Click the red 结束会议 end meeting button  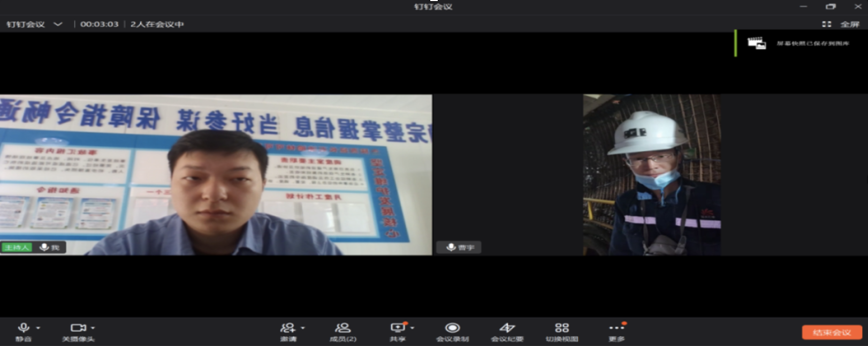(x=832, y=333)
